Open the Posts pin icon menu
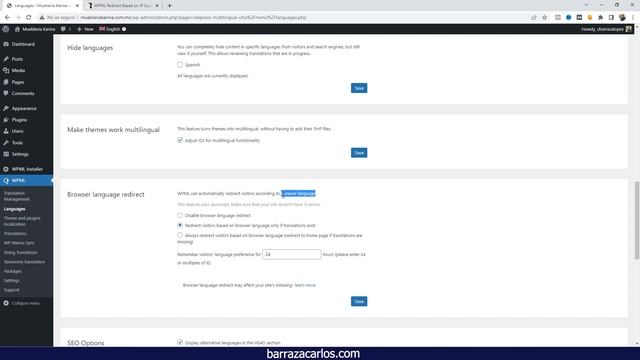The height and width of the screenshot is (360, 640). point(6,59)
